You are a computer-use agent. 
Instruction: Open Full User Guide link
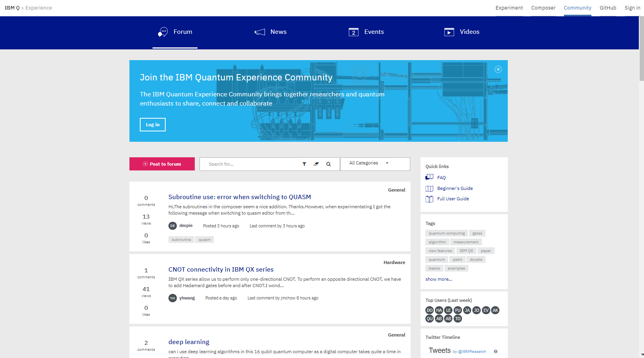(x=453, y=199)
